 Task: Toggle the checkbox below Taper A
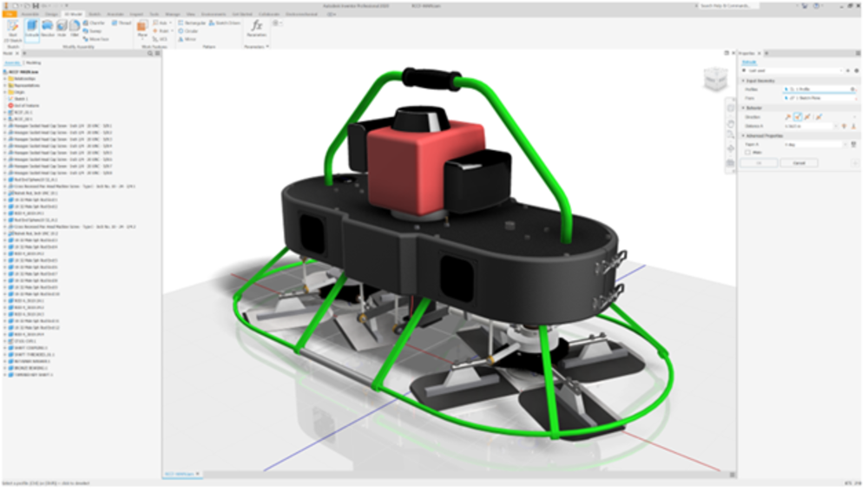click(x=747, y=152)
